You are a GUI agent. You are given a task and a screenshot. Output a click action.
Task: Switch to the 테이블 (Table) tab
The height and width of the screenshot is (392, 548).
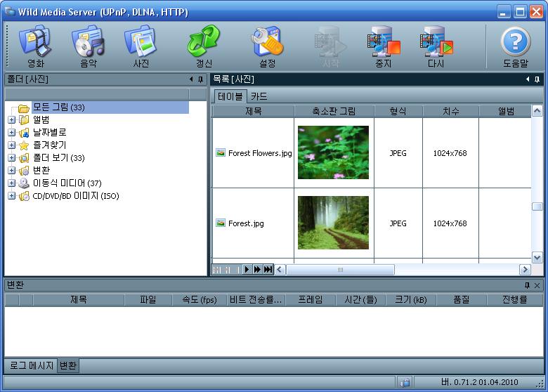point(230,96)
